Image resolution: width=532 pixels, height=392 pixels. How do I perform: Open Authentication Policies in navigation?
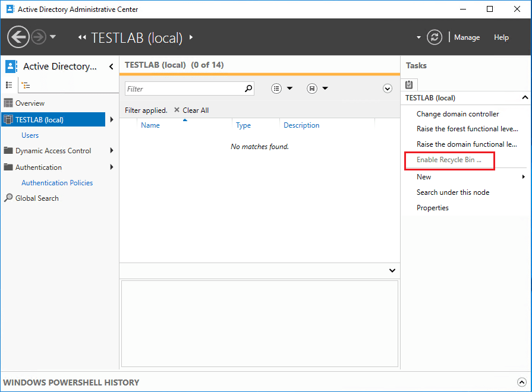tap(57, 183)
